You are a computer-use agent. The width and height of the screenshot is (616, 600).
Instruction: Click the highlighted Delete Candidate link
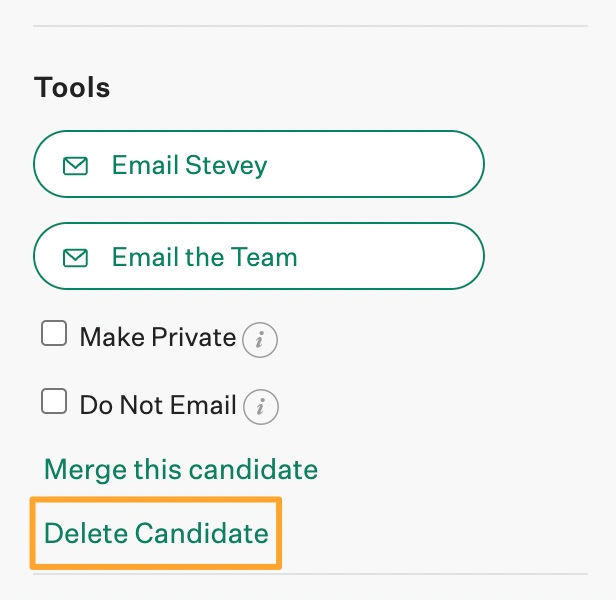(156, 533)
